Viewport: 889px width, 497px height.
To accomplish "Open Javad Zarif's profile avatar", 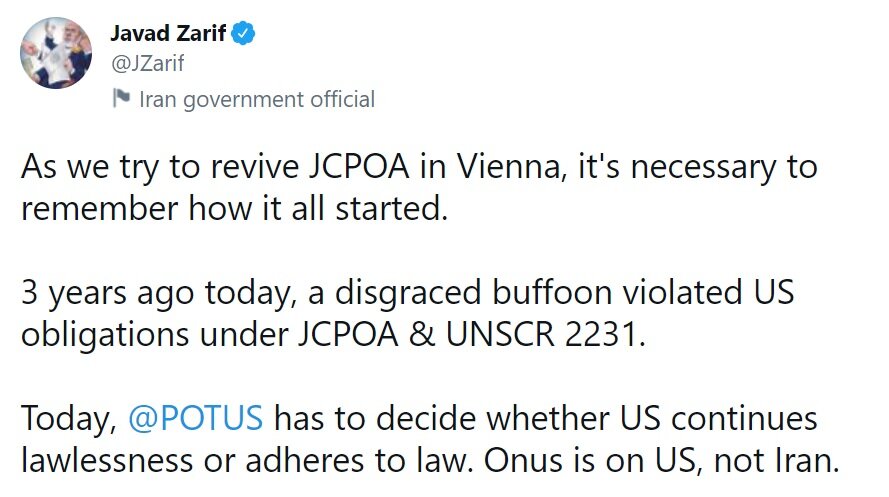I will 57,52.
